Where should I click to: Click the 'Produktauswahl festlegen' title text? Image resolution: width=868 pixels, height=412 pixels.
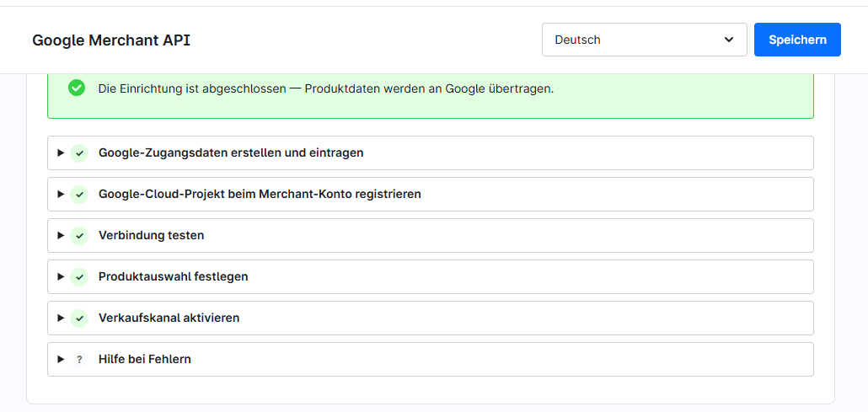(174, 277)
